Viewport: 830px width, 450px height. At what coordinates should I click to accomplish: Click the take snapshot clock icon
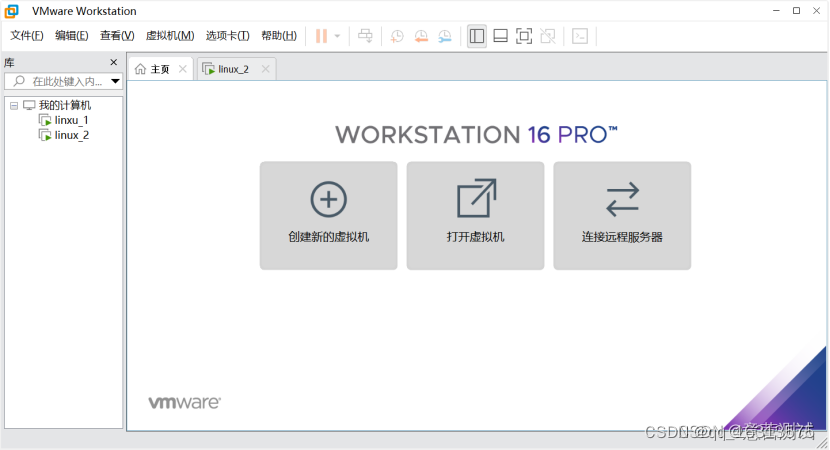[397, 36]
